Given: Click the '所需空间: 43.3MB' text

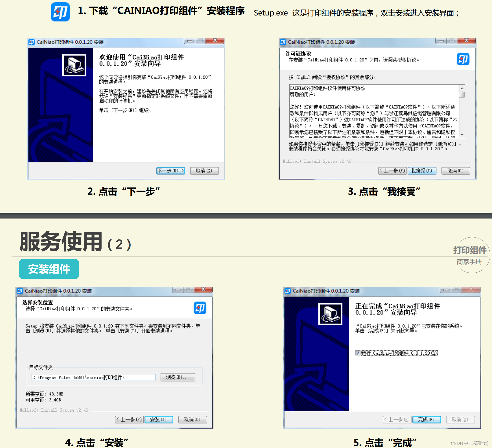Looking at the screenshot, I should 45,394.
